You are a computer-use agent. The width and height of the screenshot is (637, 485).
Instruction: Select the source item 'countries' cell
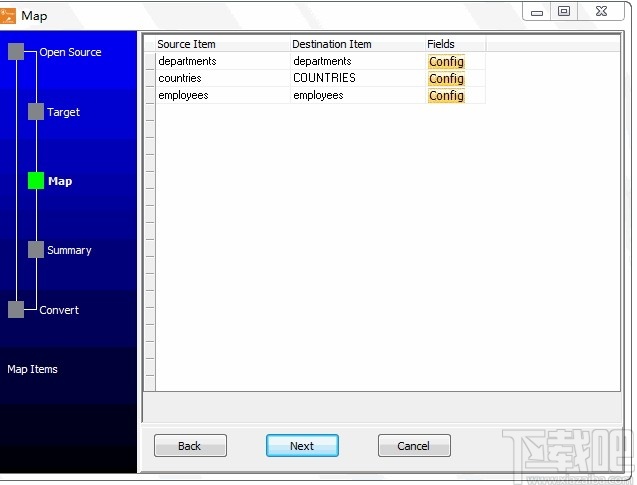(223, 78)
